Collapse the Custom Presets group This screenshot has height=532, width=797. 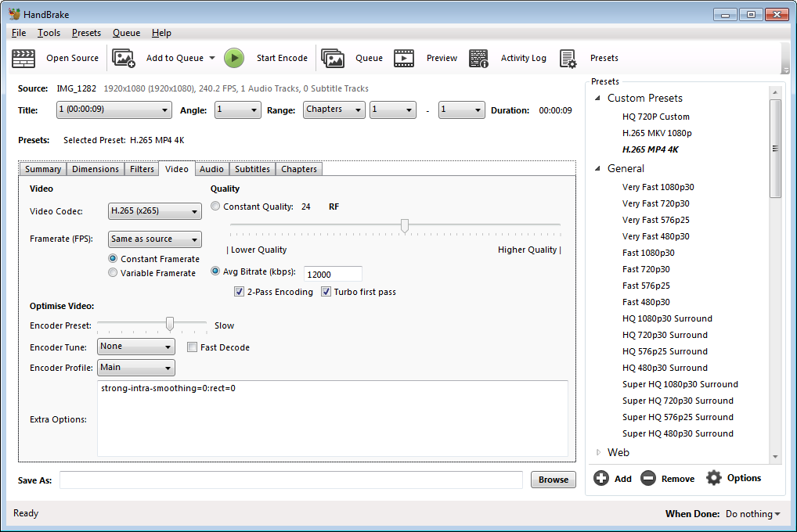[x=598, y=98]
